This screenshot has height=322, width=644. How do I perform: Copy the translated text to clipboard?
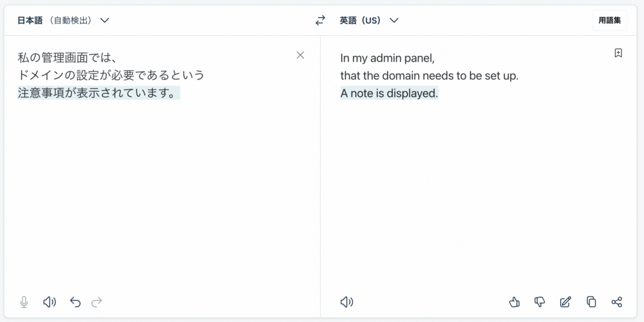point(591,303)
